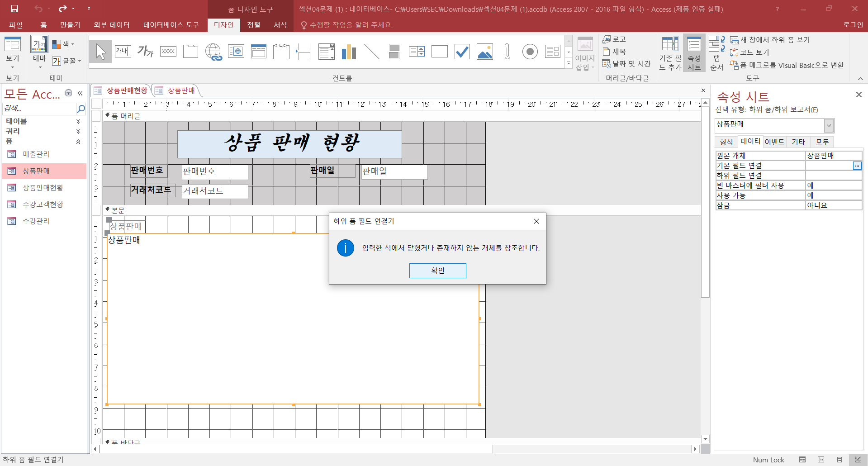The height and width of the screenshot is (466, 868).
Task: Select the Attachment paperclip control
Action: point(507,52)
